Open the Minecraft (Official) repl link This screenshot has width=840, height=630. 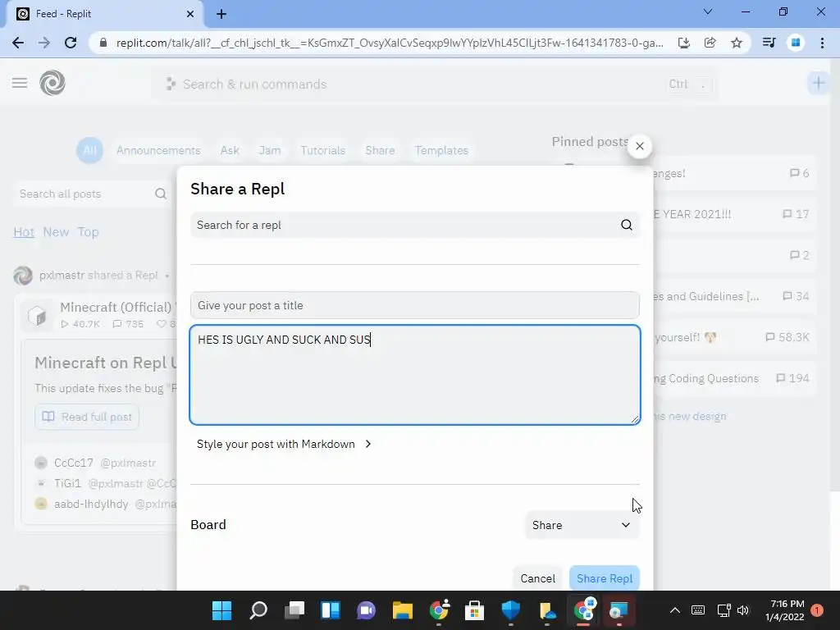(115, 307)
